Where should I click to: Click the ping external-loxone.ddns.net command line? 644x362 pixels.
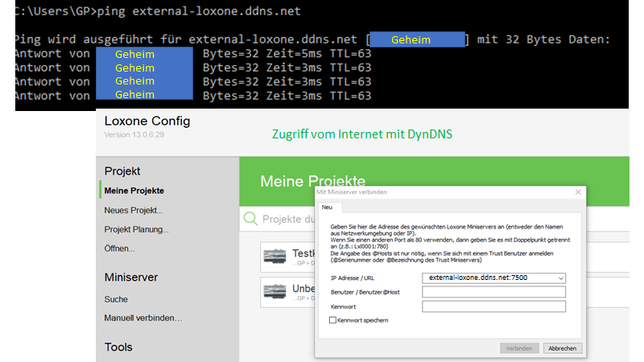158,11
